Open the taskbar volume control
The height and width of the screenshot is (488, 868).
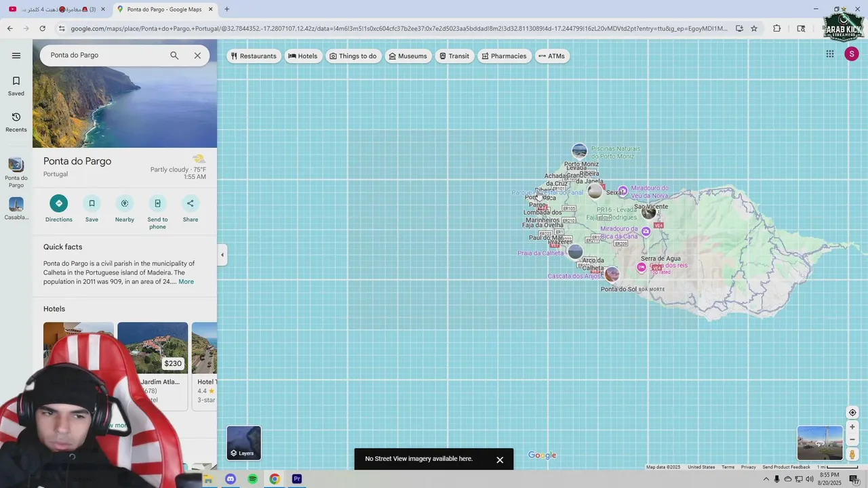point(810,479)
